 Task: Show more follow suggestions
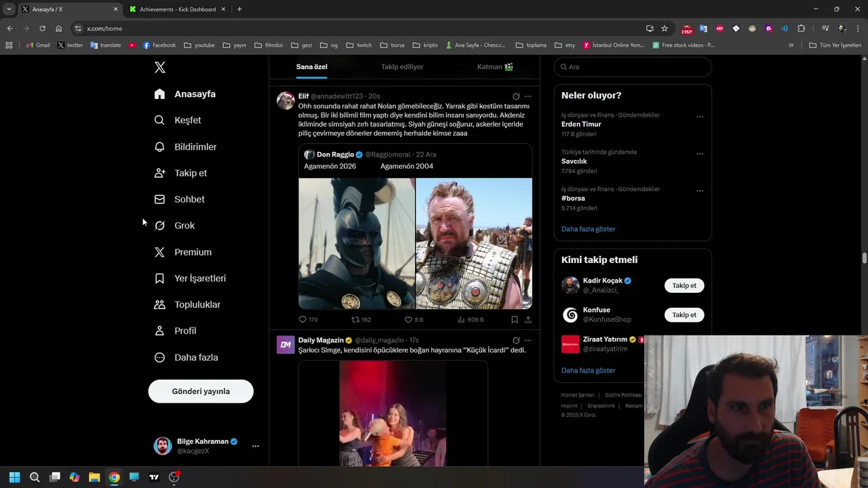[588, 371]
